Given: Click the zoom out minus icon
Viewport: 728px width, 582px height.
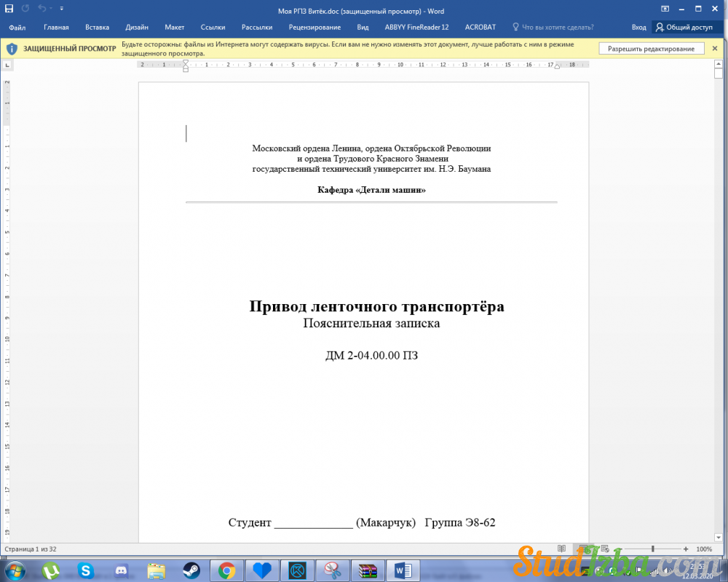Looking at the screenshot, I should [x=621, y=549].
